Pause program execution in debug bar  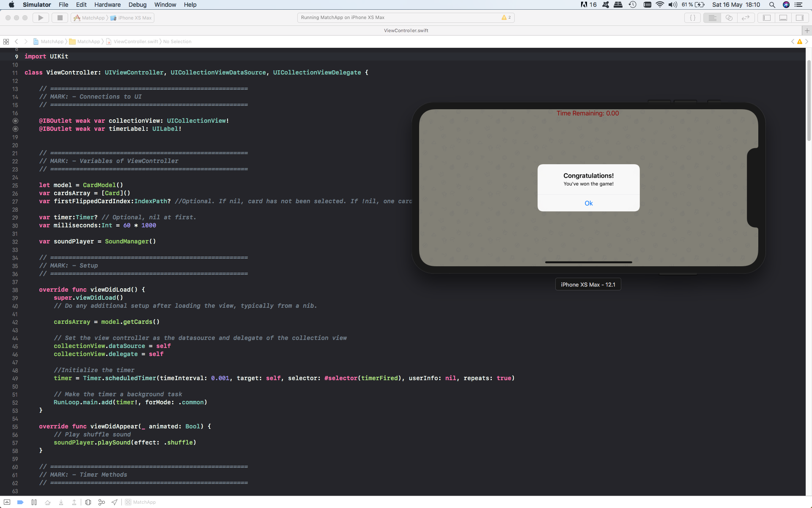coord(34,502)
